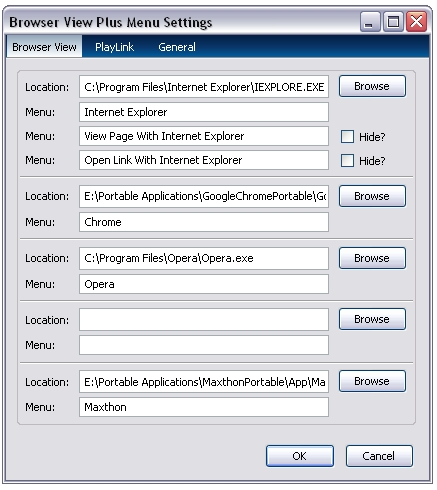
Task: Click the Chrome menu name field
Action: tap(204, 222)
